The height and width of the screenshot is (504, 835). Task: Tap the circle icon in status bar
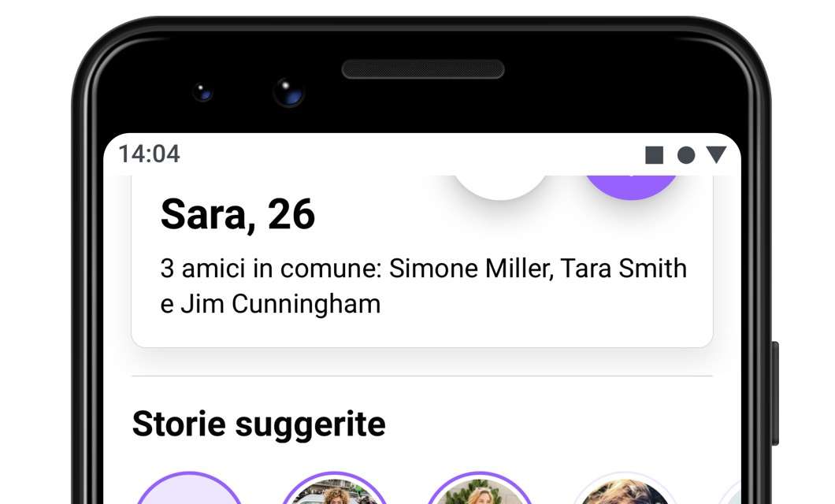[x=686, y=155]
